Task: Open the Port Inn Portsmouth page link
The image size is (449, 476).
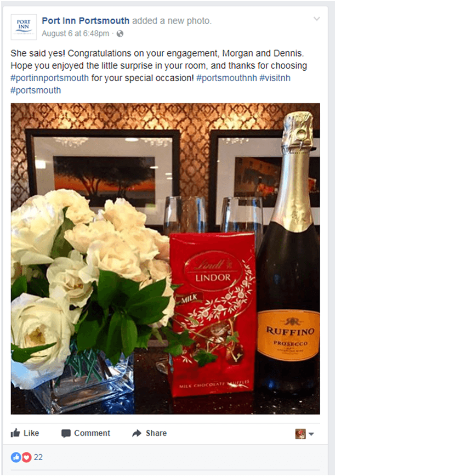Action: point(86,21)
